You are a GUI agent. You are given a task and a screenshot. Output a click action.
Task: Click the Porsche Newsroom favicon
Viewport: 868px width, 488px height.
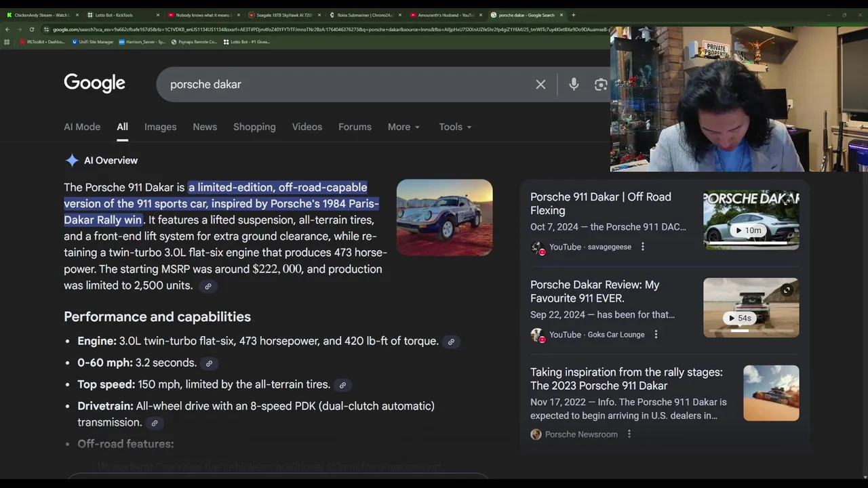coord(536,434)
